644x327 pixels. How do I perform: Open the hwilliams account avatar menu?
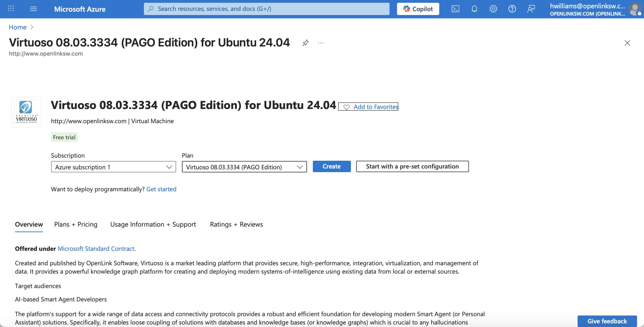point(635,9)
